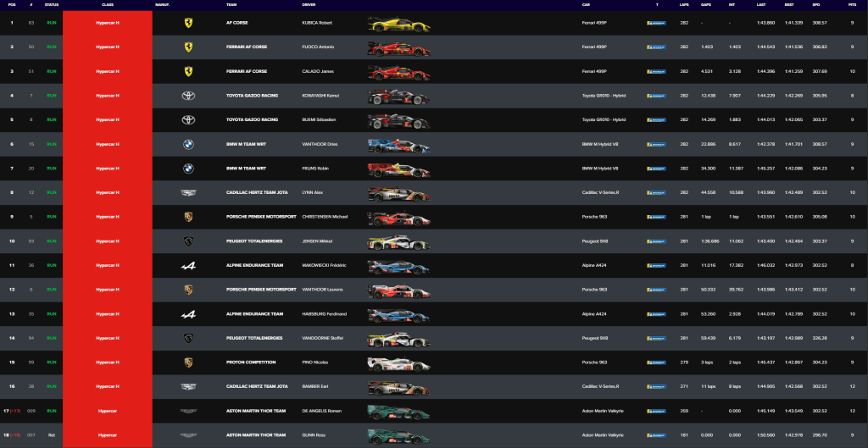868x448 pixels.
Task: Sort by the STATUS column header
Action: pos(52,4)
